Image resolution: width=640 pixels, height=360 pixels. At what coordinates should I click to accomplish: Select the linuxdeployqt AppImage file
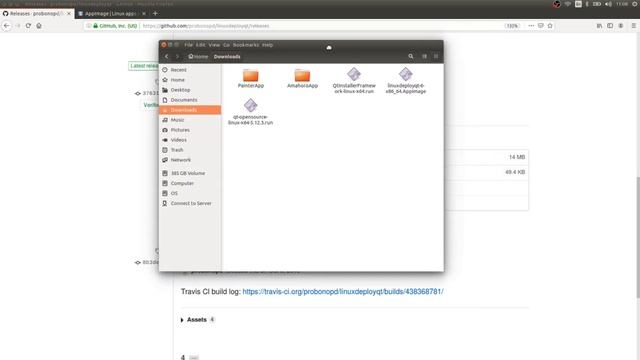coord(406,80)
